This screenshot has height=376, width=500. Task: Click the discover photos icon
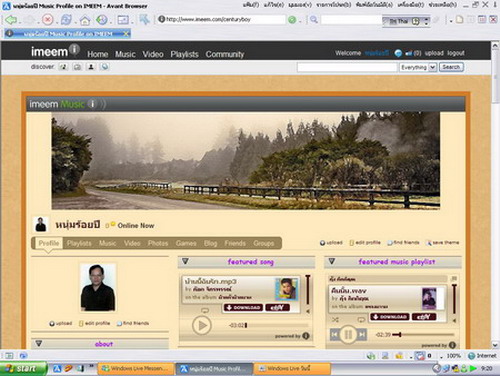(77, 67)
